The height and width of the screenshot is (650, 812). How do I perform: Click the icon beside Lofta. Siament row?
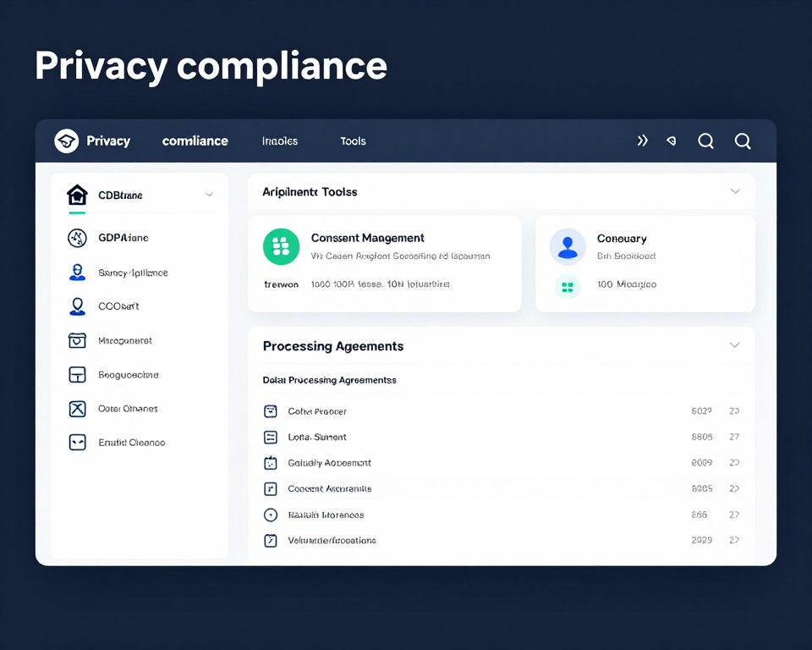coord(271,437)
